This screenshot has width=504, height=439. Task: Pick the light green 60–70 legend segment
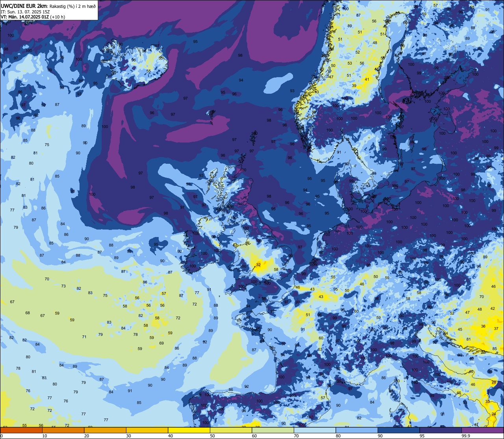(273, 430)
